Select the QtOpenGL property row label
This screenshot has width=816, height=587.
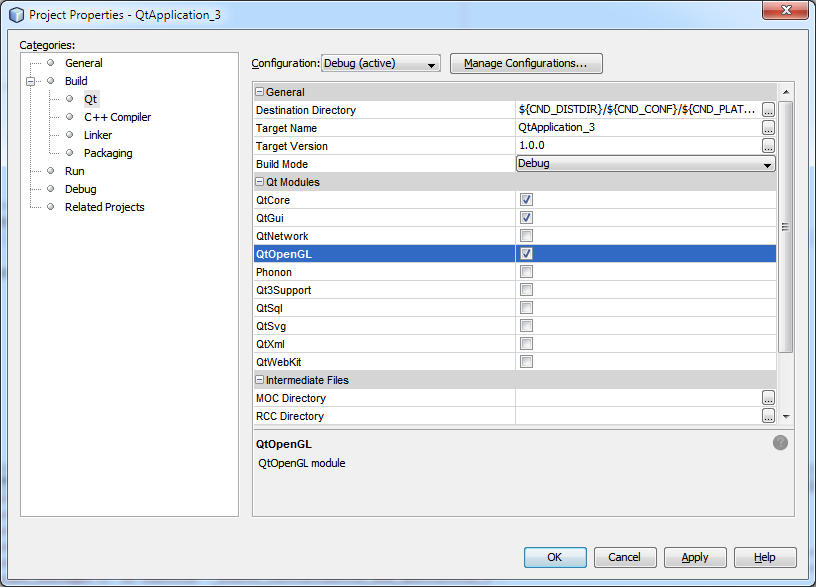(284, 254)
